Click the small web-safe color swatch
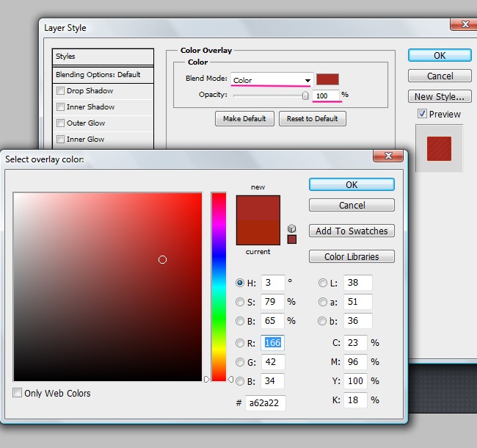This screenshot has height=448, width=477. (x=291, y=239)
